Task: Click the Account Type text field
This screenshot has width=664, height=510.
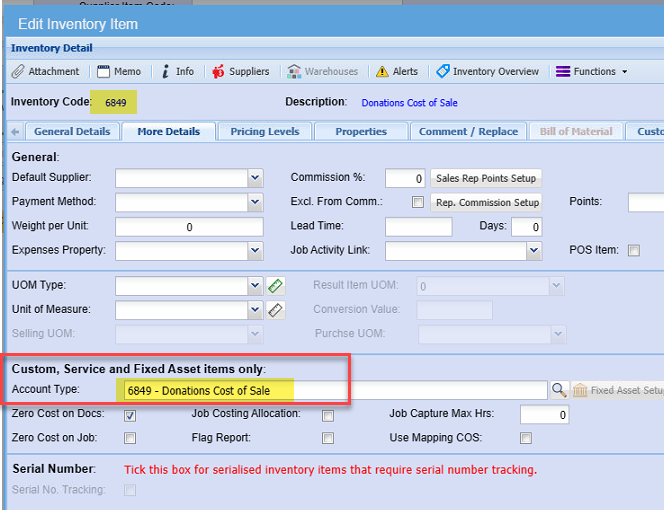Action: coord(335,390)
